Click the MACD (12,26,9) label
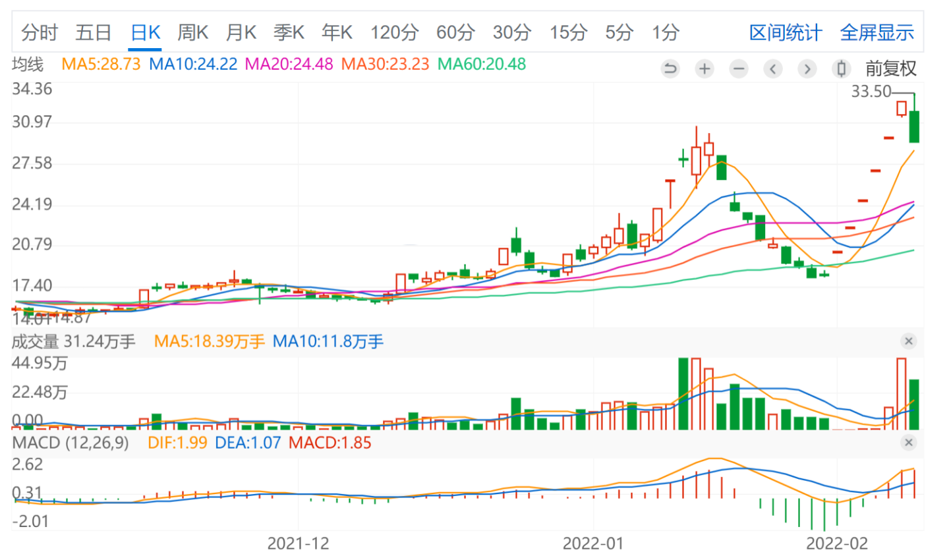This screenshot has height=560, width=949. click(x=71, y=443)
